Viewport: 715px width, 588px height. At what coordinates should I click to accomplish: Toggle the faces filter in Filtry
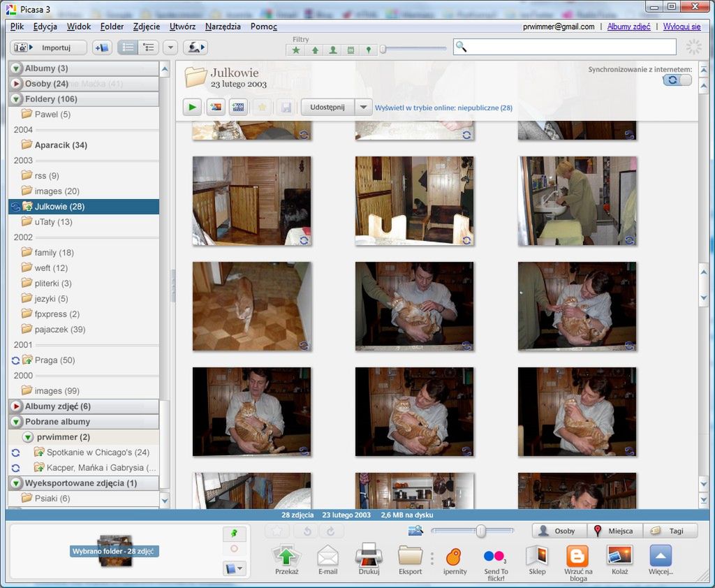click(333, 50)
